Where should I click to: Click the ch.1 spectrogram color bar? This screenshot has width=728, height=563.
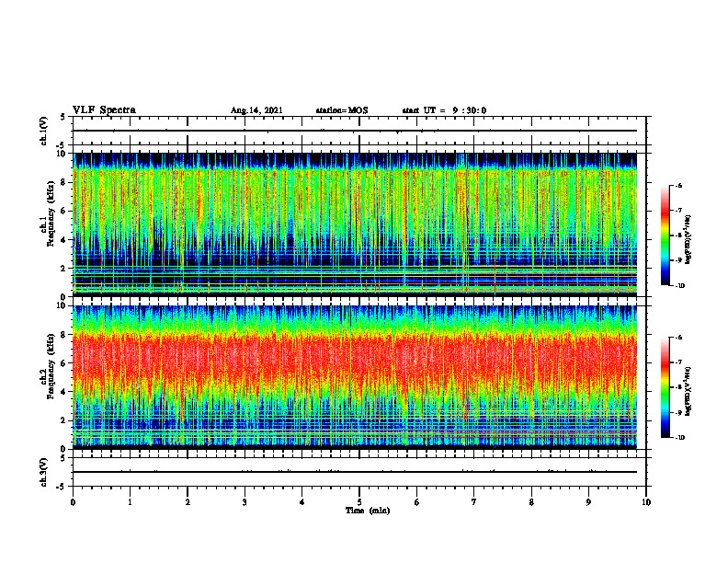(665, 236)
